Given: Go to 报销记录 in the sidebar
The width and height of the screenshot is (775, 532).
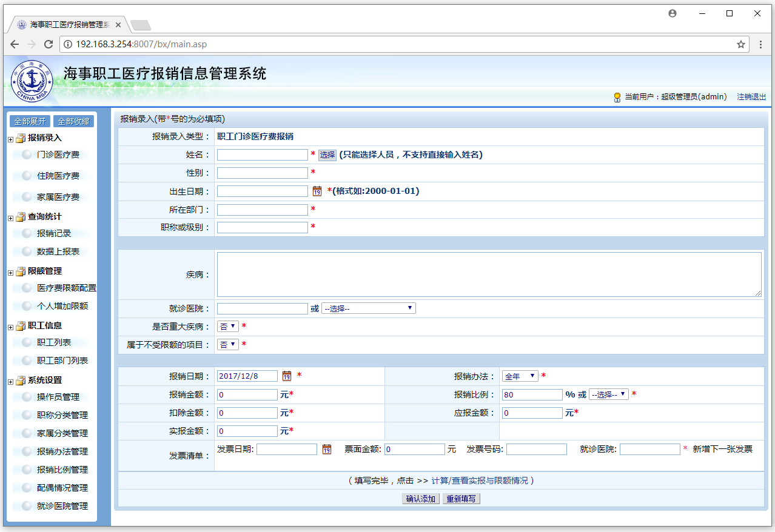Looking at the screenshot, I should point(54,233).
